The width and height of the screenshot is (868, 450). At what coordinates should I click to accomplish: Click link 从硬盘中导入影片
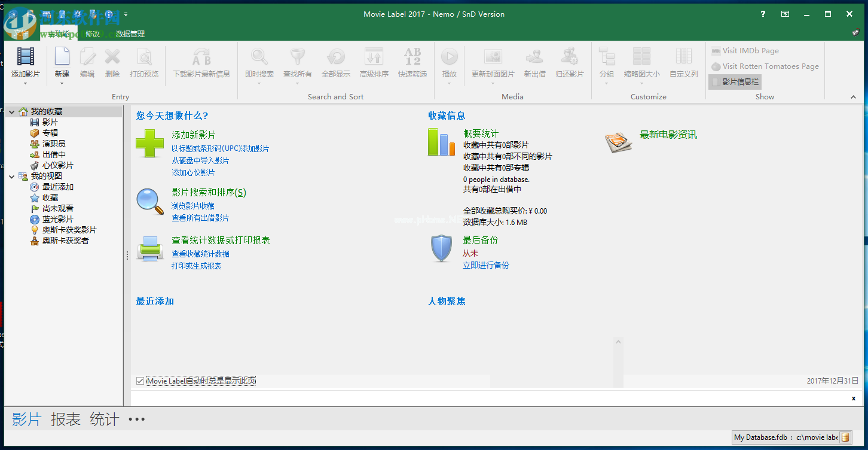pos(200,160)
